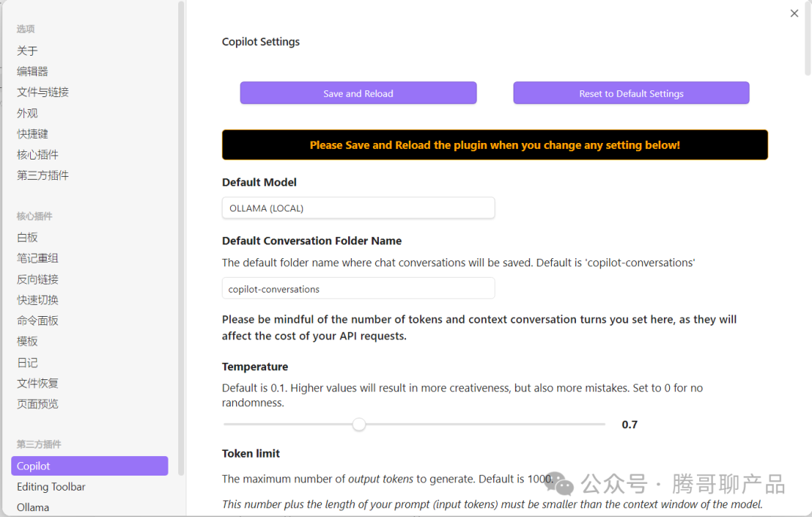Click the Temperature slider handle
Screen dimensions: 812x517
(359, 424)
